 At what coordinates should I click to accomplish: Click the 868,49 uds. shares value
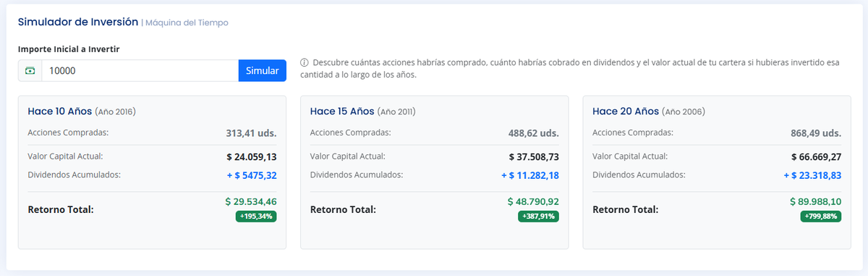[x=816, y=133]
